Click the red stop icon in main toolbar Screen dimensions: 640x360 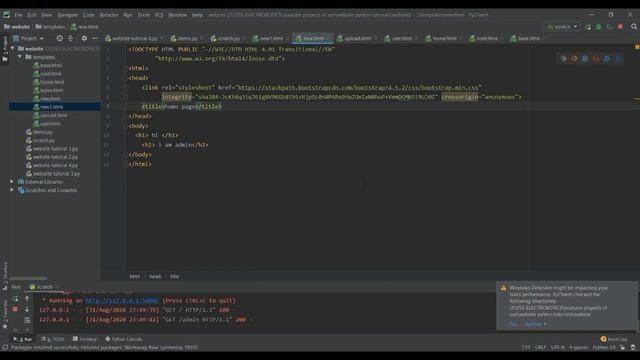click(620, 27)
